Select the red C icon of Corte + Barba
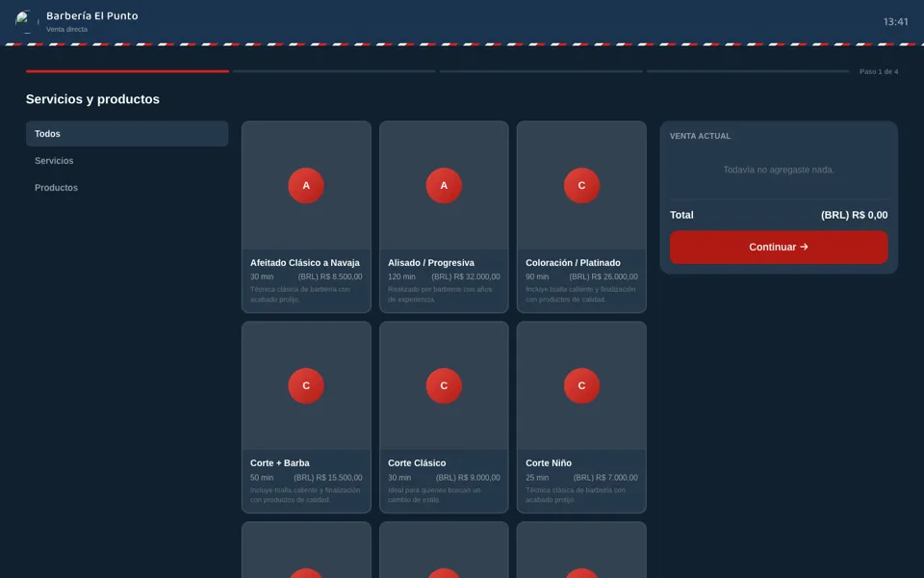Viewport: 924px width, 578px height. point(306,385)
